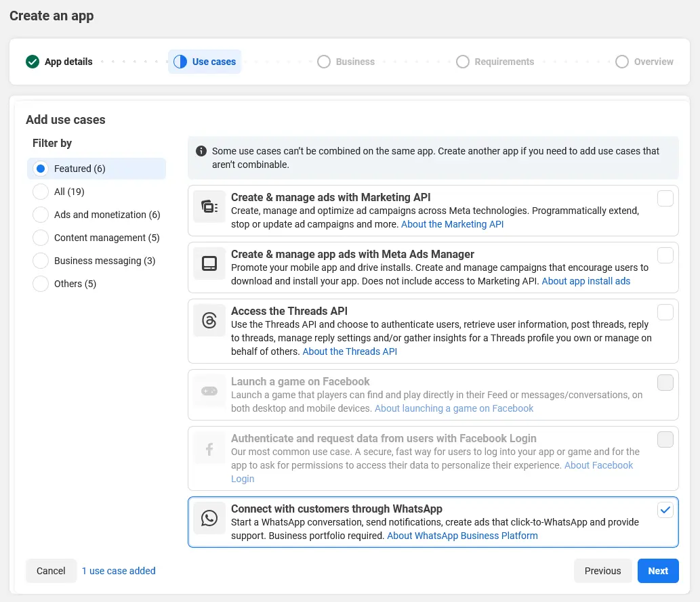
Task: Open About launching a game on Facebook link
Action: pyautogui.click(x=454, y=408)
